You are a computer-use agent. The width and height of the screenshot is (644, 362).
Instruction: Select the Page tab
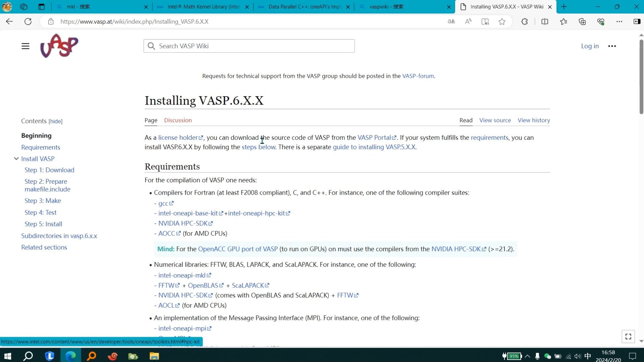click(151, 120)
